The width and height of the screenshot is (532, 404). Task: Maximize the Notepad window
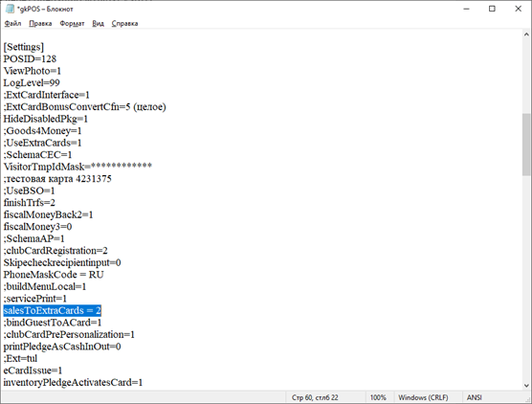pyautogui.click(x=492, y=9)
